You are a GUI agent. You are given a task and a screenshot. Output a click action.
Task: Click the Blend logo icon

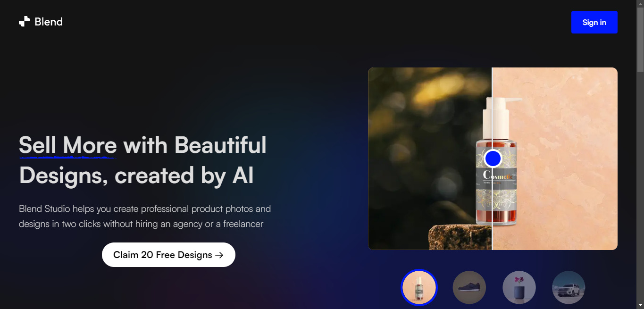click(x=24, y=22)
